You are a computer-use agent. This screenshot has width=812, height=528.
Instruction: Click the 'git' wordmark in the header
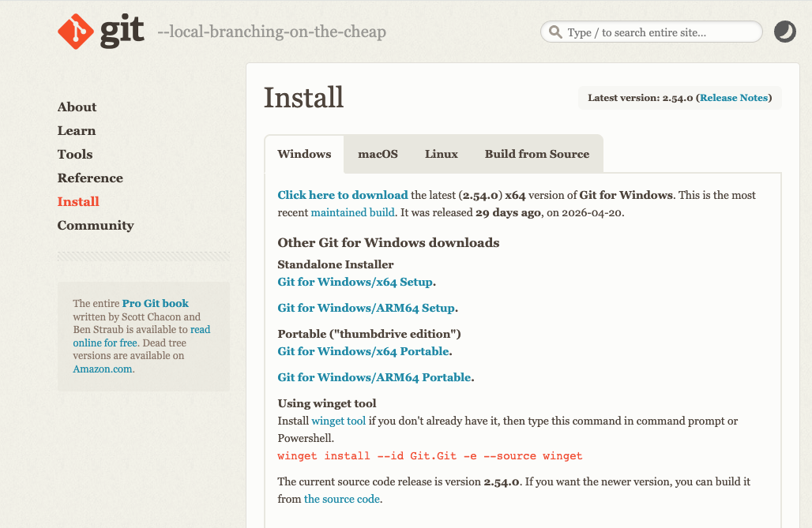(122, 31)
